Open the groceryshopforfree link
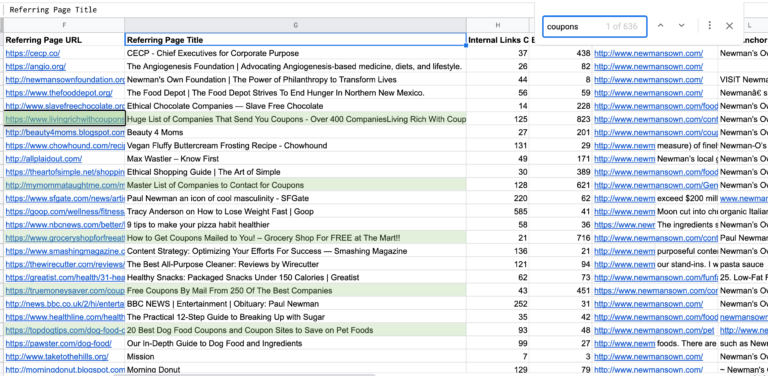768x376 pixels. [65, 238]
